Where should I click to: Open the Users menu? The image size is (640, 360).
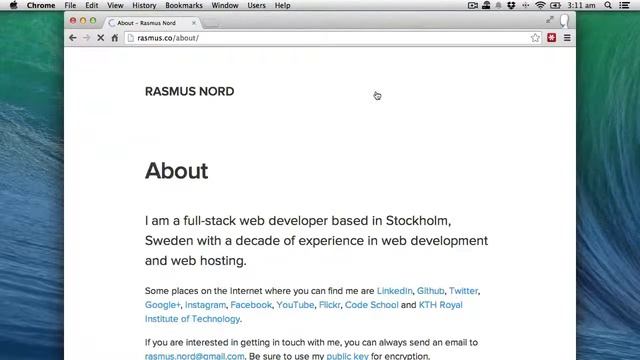pyautogui.click(x=256, y=5)
